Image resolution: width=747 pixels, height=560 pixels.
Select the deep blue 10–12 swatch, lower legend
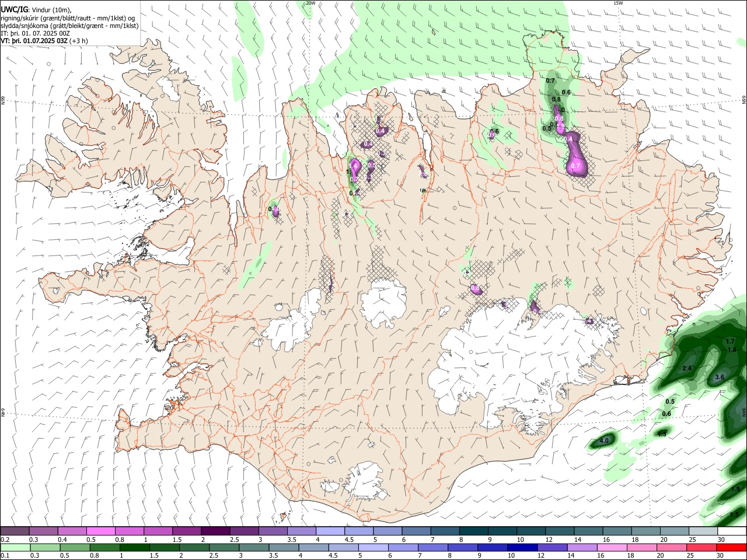[522, 547]
